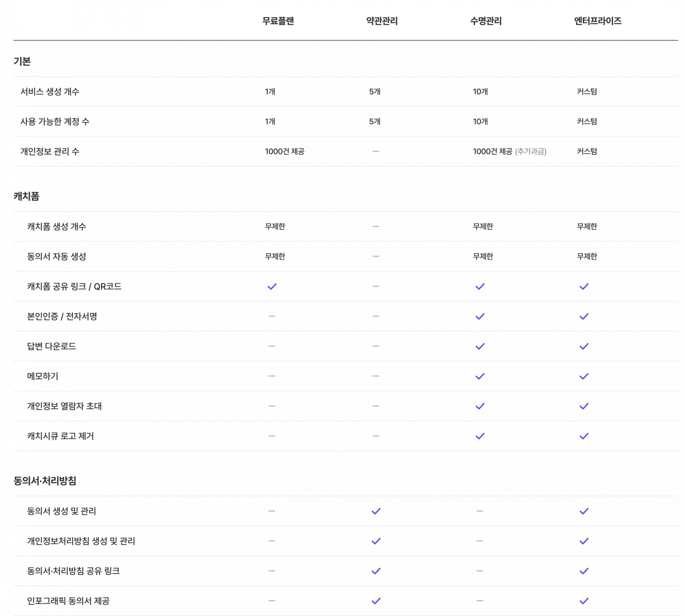Viewport: 685px width, 616px height.
Task: Click the 기본 section heading
Action: point(22,62)
